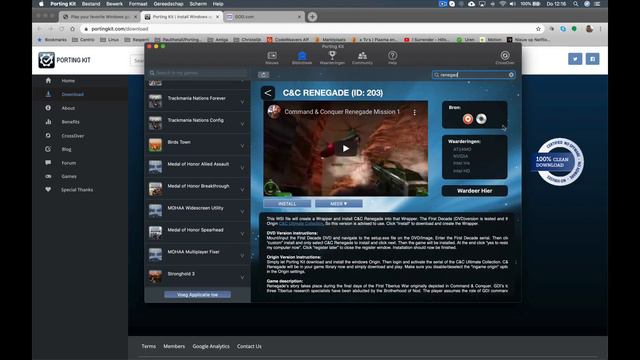The image size is (640, 360).
Task: Open Games in website sidebar
Action: (69, 176)
